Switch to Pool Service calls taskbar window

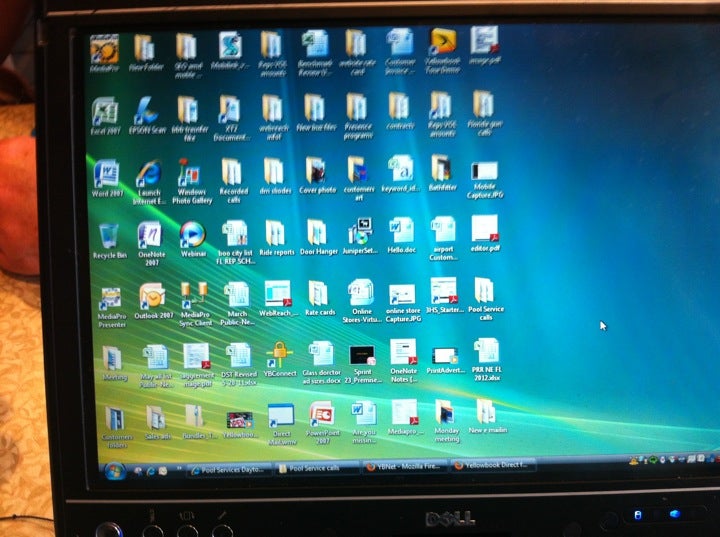click(317, 469)
